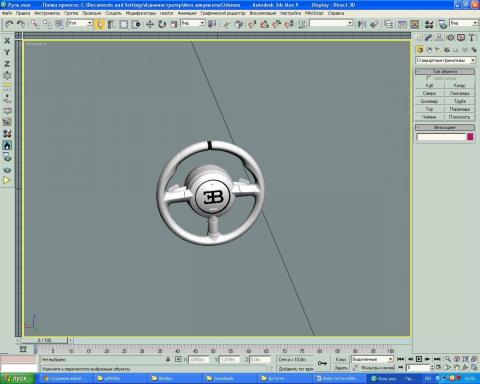Toggle the Window/Crossing selection icon

coord(136,24)
